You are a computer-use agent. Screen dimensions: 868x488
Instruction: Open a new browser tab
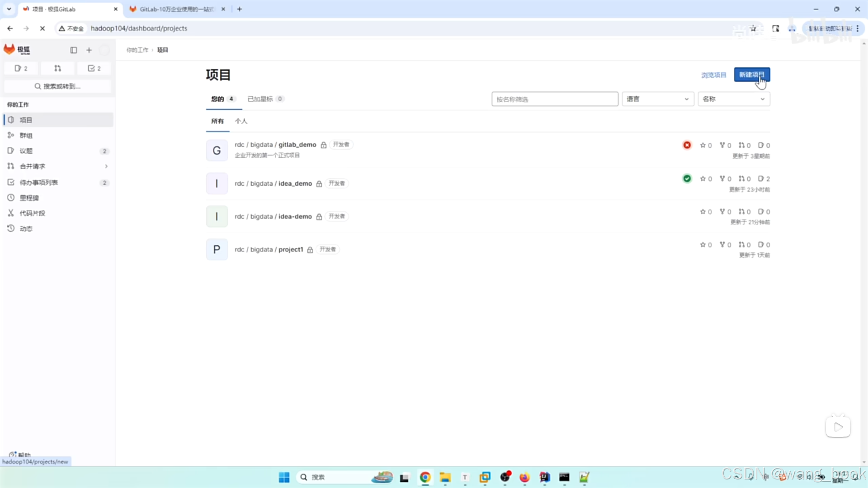[x=240, y=9]
